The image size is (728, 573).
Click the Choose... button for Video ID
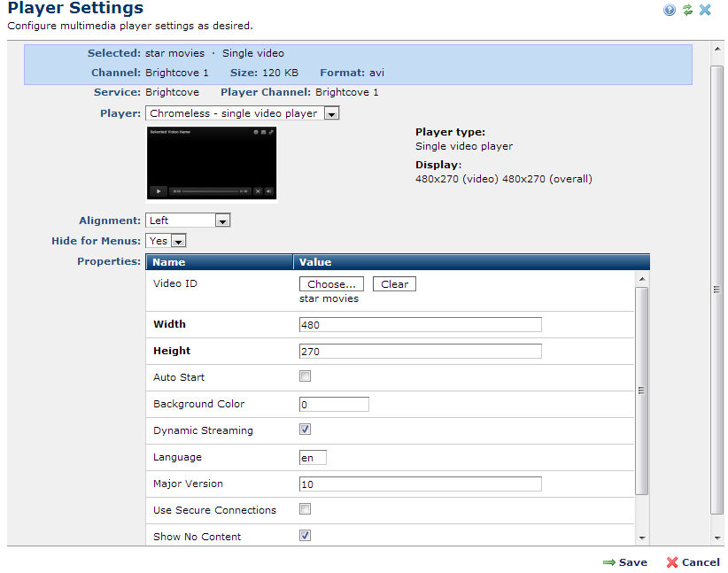pos(331,284)
